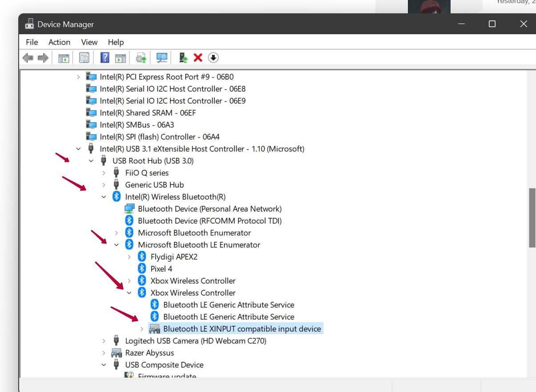Image resolution: width=536 pixels, height=392 pixels.
Task: Collapse the Intel(R) Wireless Bluetooth(R) node
Action: click(x=104, y=197)
